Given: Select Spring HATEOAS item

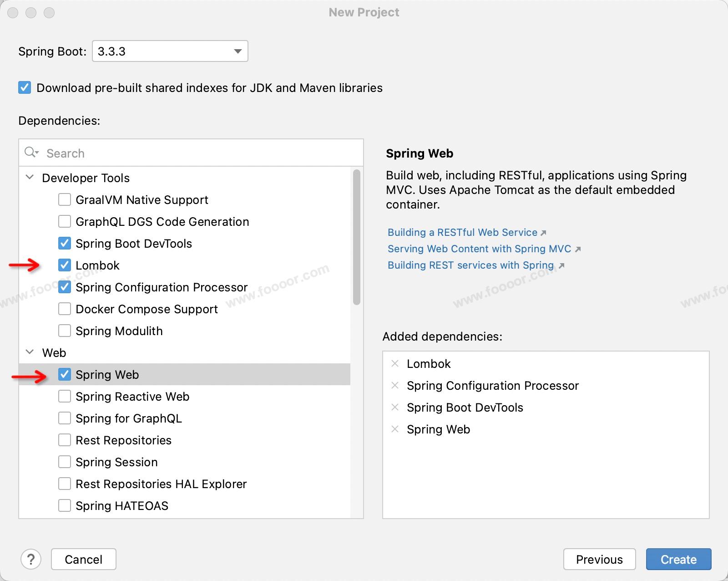Looking at the screenshot, I should [121, 505].
